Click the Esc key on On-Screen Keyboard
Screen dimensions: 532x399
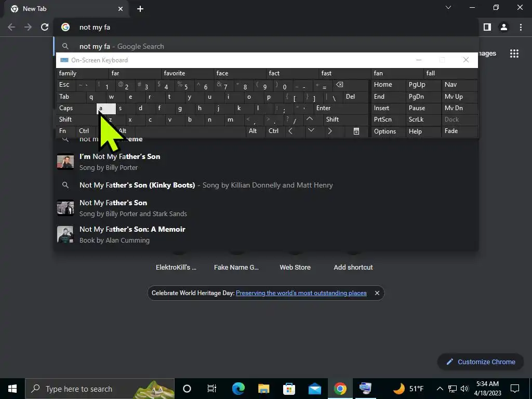tap(66, 85)
